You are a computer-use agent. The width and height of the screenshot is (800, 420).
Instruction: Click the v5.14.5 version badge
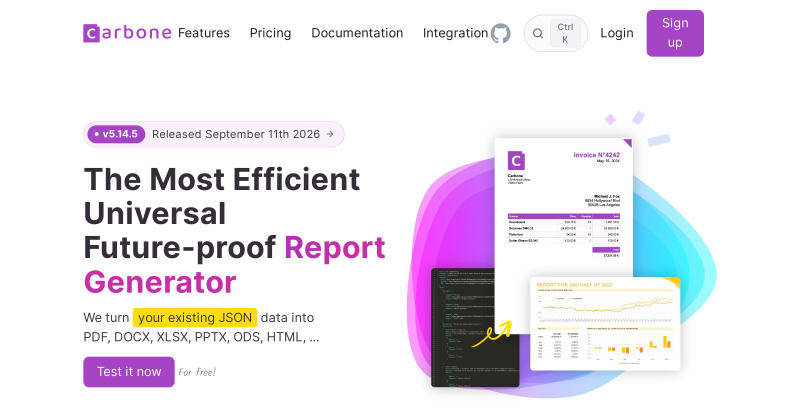point(116,134)
